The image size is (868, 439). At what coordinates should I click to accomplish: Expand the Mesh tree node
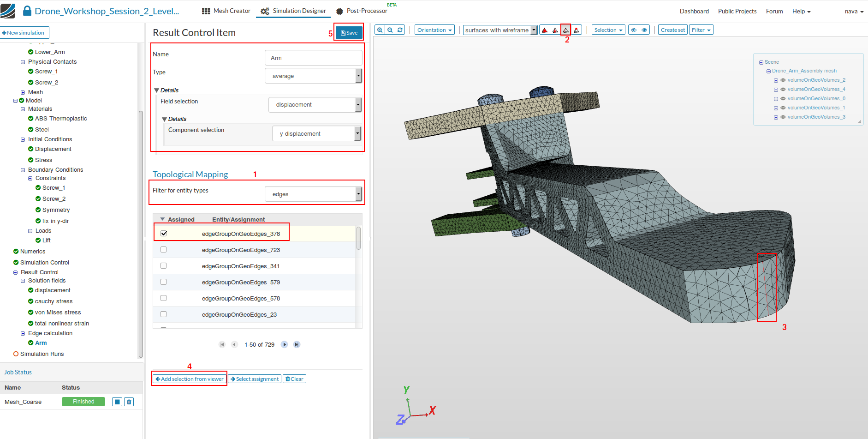(x=23, y=92)
